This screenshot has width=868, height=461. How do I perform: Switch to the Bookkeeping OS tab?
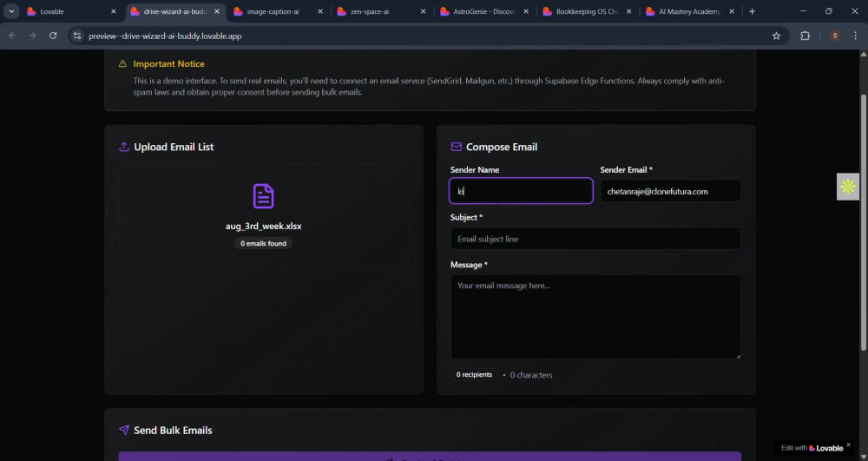point(587,11)
